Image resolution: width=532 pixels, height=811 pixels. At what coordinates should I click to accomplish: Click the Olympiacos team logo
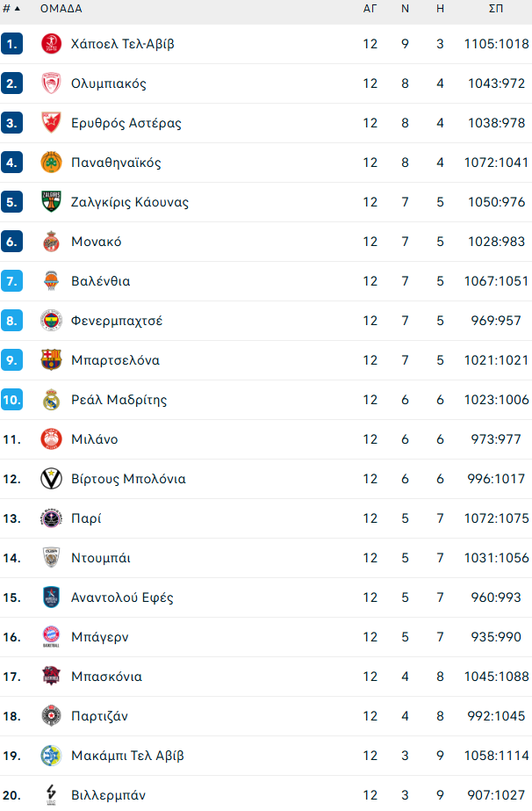tap(52, 83)
